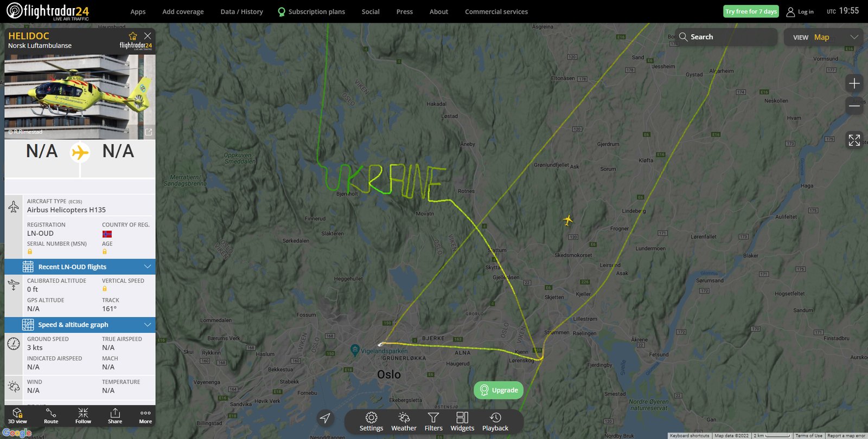The image size is (868, 439).
Task: Add HELIDOC to favorites with star
Action: pyautogui.click(x=133, y=36)
